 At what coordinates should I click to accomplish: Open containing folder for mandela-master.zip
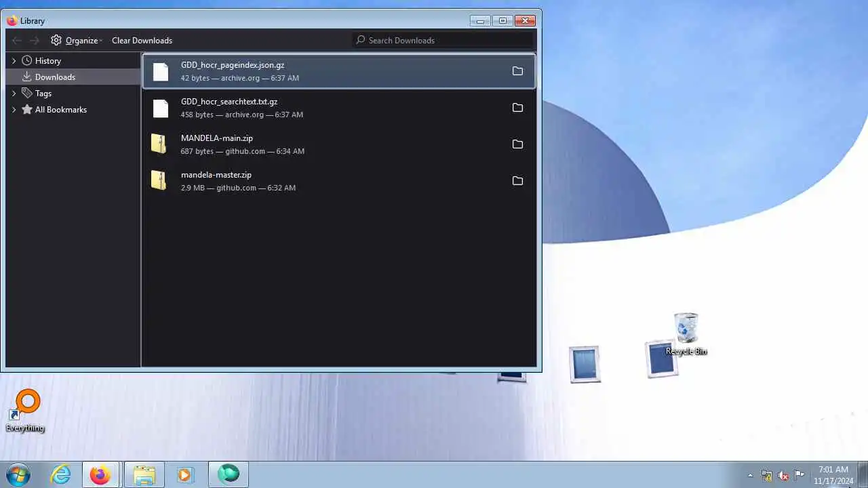(x=517, y=181)
